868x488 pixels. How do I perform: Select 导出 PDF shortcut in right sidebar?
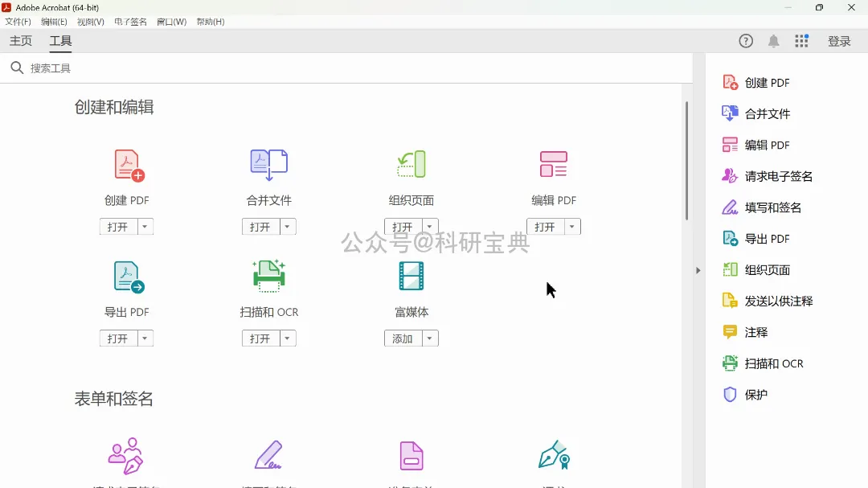click(x=756, y=239)
